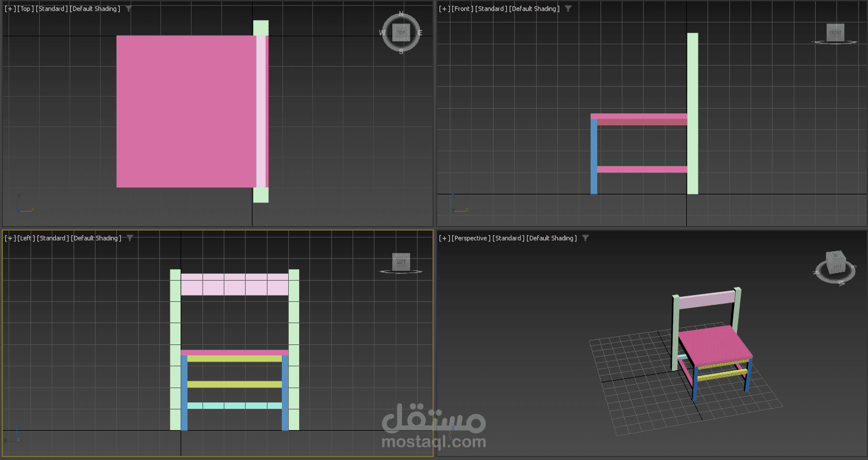
Task: Click the ViewCube in the Left viewport
Action: coord(401,262)
